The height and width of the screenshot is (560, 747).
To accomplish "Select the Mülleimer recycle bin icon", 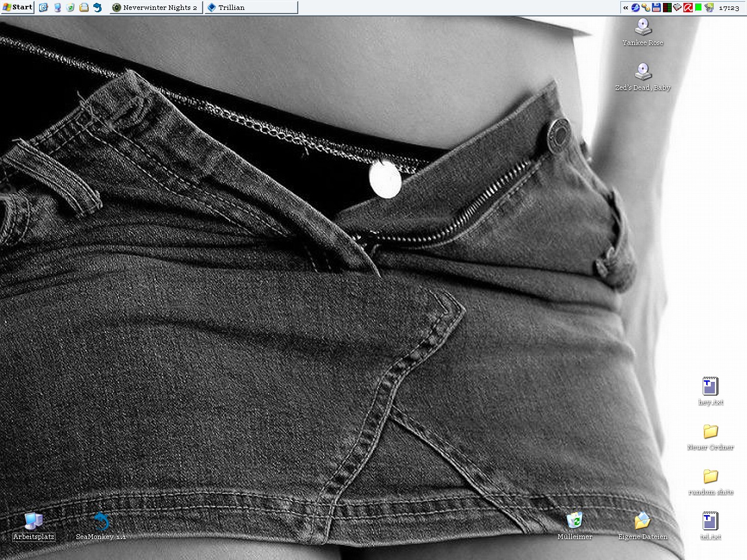I will [x=575, y=521].
